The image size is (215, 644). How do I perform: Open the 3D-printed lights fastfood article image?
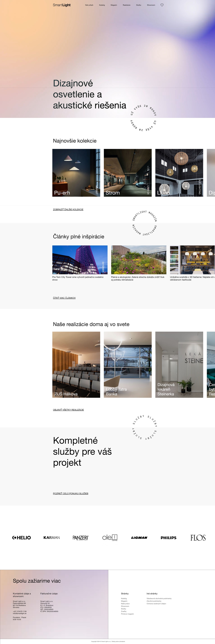[192, 260]
